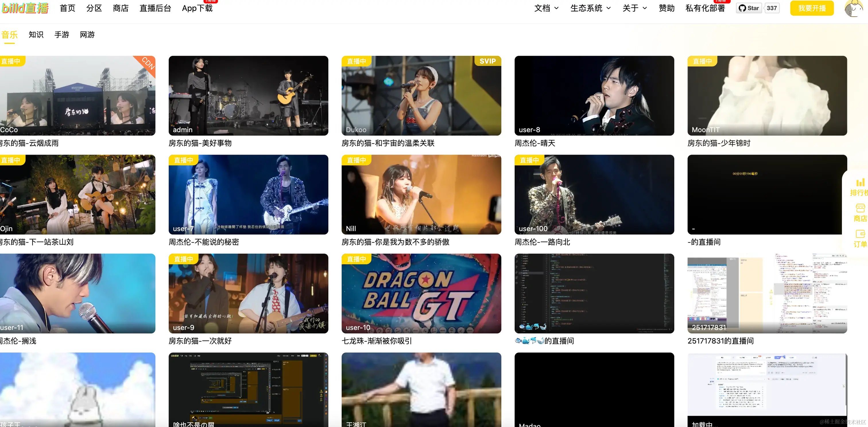Open the 分区 navigation item
The image size is (868, 427).
(x=94, y=8)
